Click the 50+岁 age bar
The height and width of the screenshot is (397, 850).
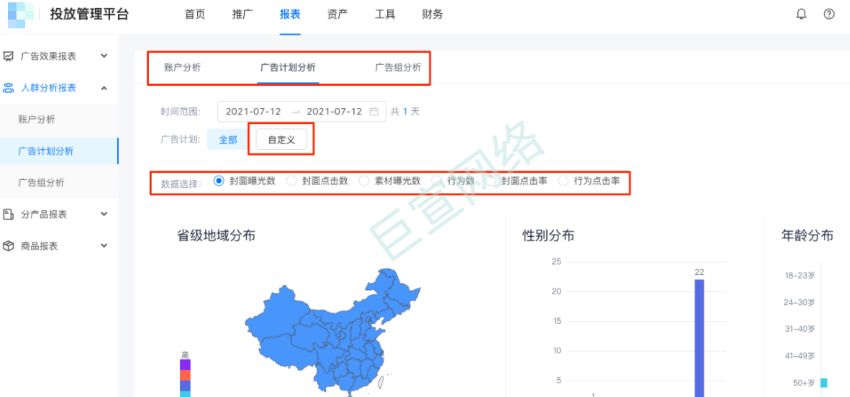tap(824, 383)
